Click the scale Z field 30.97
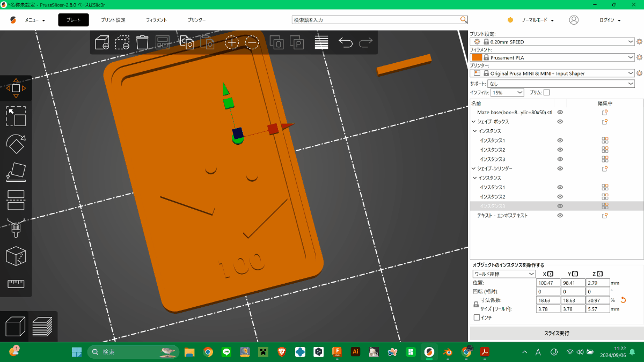644x362 pixels. tap(597, 300)
